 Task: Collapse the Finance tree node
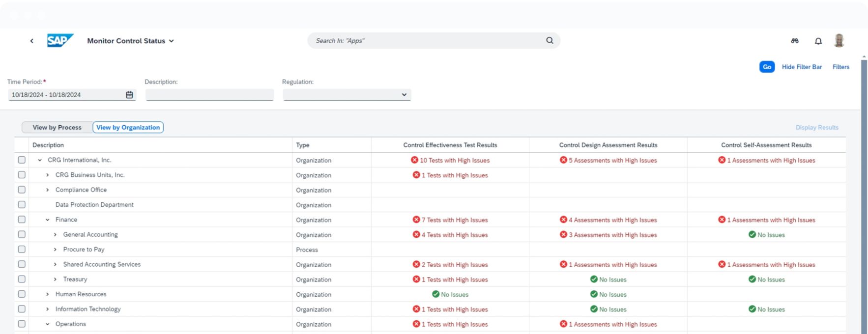48,220
